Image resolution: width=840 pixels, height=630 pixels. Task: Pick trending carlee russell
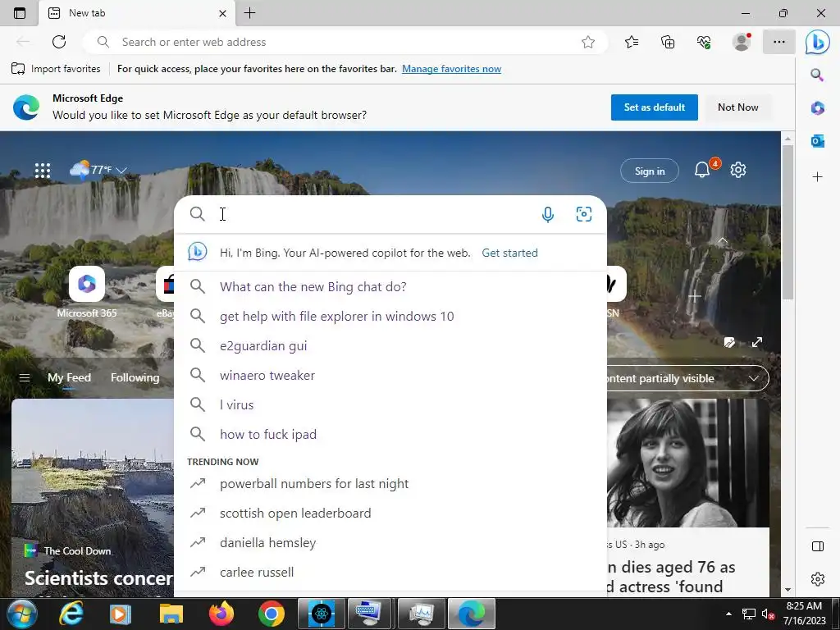point(390,572)
